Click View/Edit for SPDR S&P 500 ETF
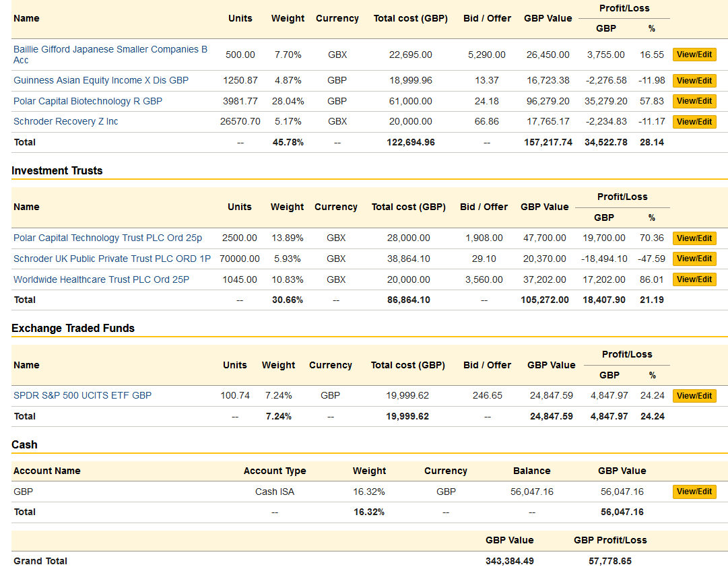This screenshot has height=571, width=728. pos(694,396)
